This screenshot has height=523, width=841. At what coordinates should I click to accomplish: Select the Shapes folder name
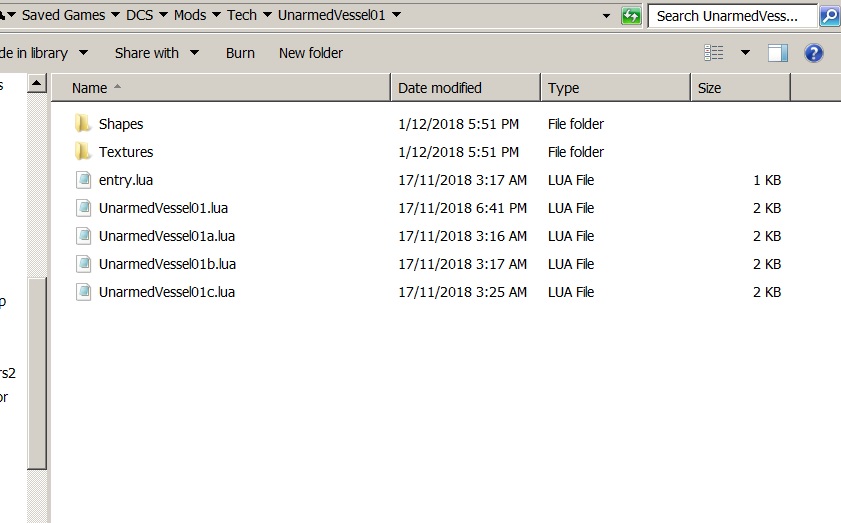pos(121,124)
